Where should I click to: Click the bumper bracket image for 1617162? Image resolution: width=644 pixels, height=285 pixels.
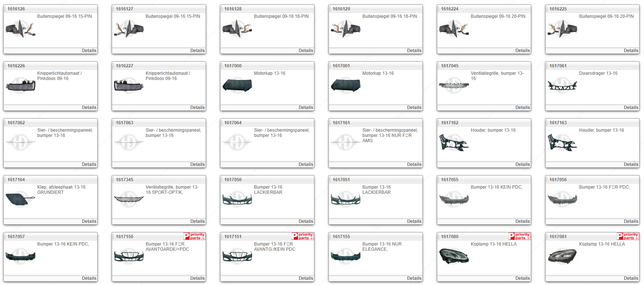click(454, 142)
